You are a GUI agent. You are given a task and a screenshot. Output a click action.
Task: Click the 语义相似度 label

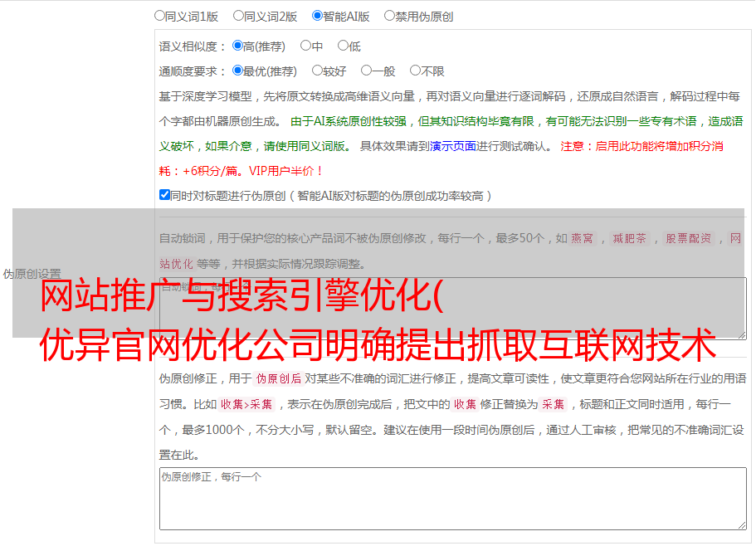193,46
